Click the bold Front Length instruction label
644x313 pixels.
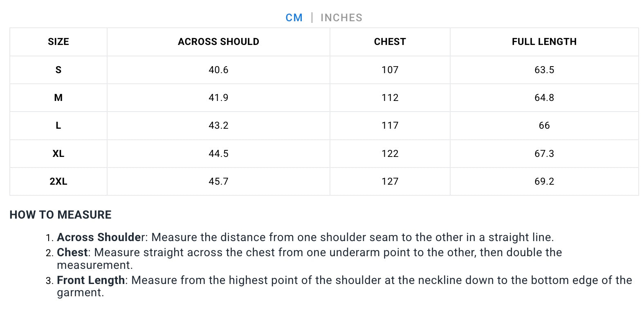click(x=91, y=280)
